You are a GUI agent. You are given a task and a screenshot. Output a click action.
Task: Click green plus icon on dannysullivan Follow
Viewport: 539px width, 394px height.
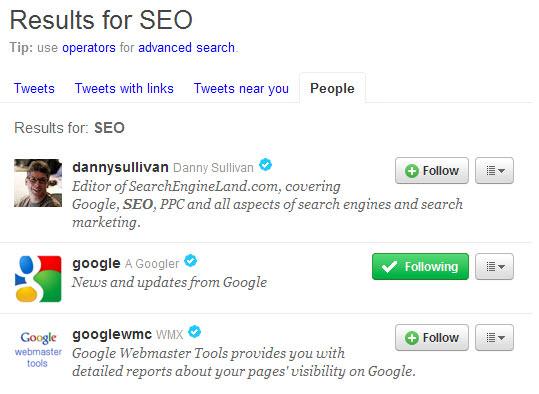[x=411, y=171]
